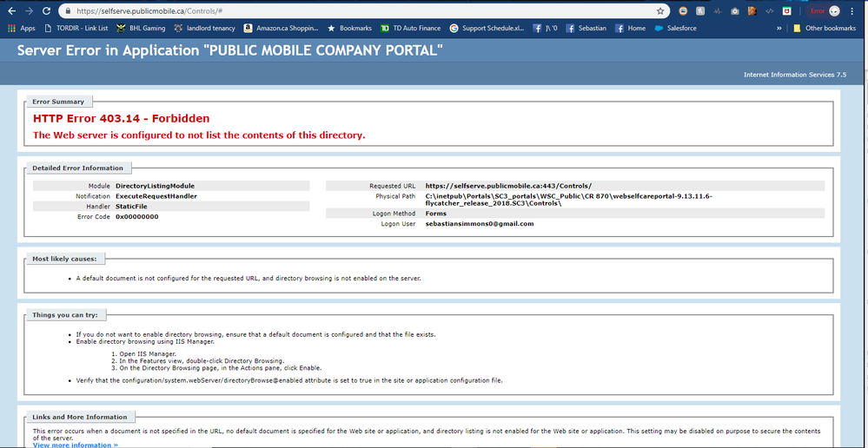Open the orange picture extension icon
The height and width of the screenshot is (448, 868).
click(x=683, y=11)
